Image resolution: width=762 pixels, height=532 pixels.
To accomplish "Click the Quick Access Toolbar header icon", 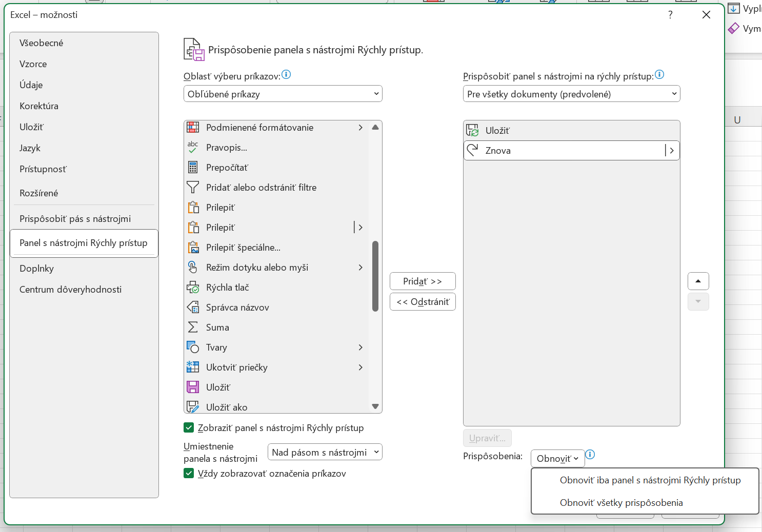I will [194, 50].
